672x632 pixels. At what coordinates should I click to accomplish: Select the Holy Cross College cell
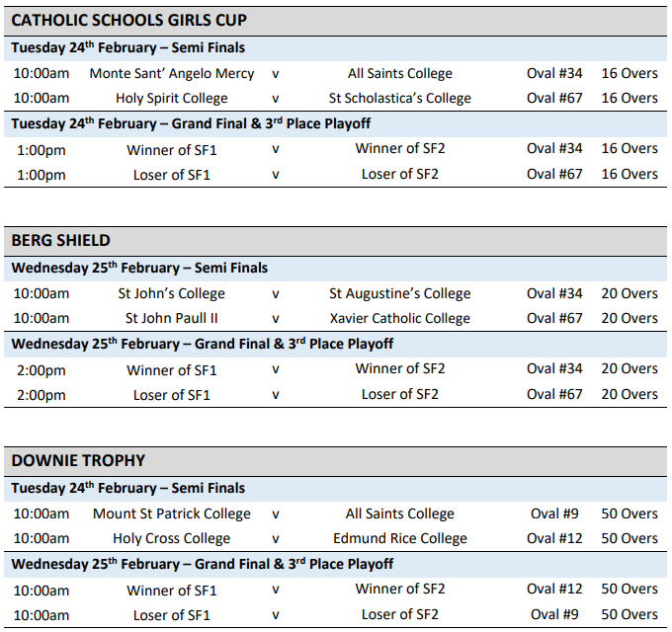click(172, 538)
